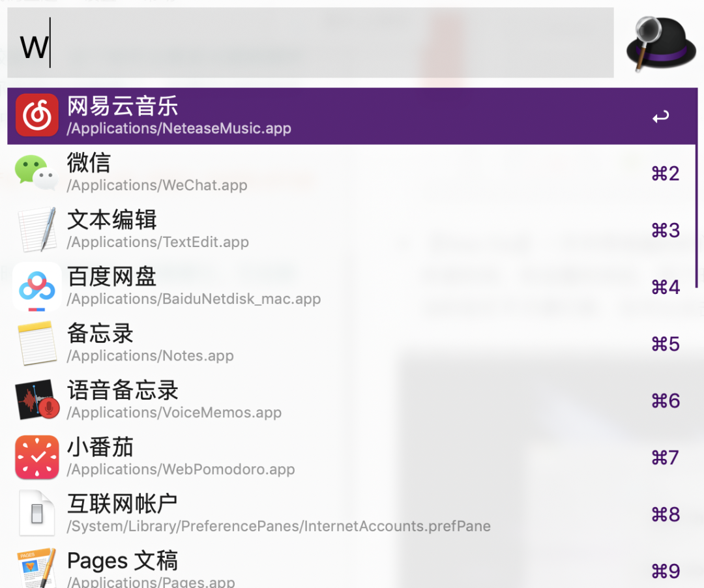Open the Baidu Netdisk cloud icon

(37, 286)
